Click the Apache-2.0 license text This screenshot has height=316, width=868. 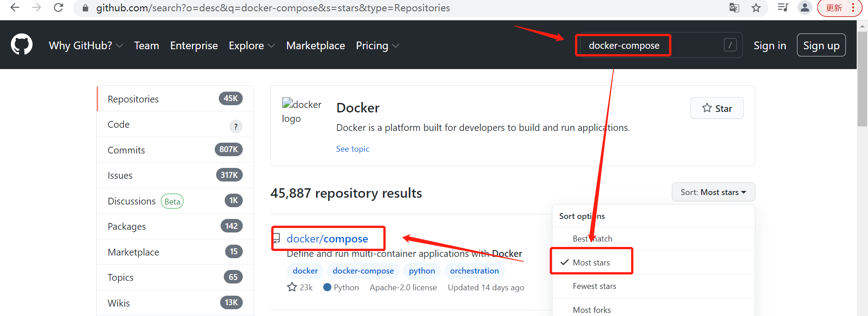coord(403,288)
